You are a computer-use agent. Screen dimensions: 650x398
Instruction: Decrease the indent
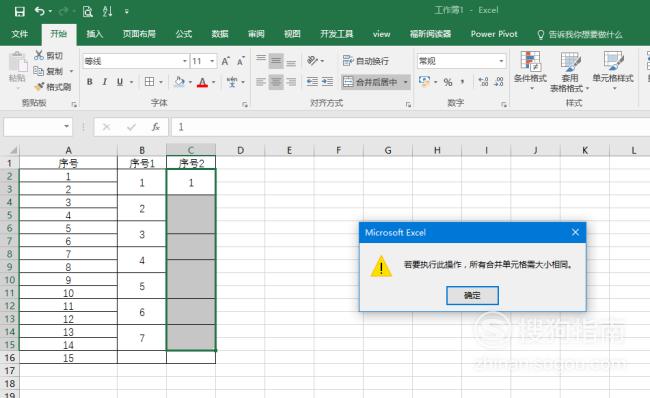312,82
